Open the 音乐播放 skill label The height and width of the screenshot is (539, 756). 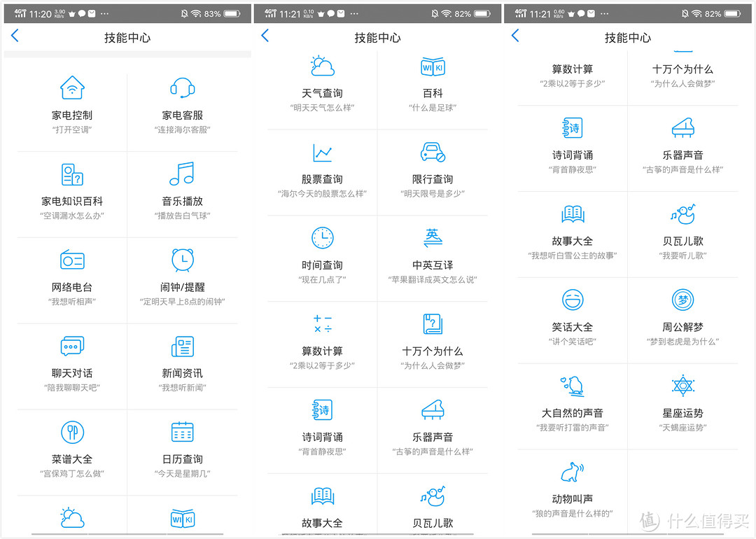(182, 201)
